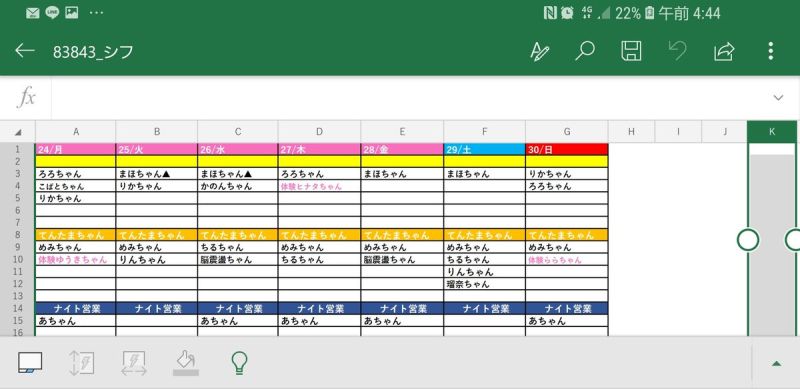
Task: Select the 29/土 cell in column F
Action: tap(484, 149)
